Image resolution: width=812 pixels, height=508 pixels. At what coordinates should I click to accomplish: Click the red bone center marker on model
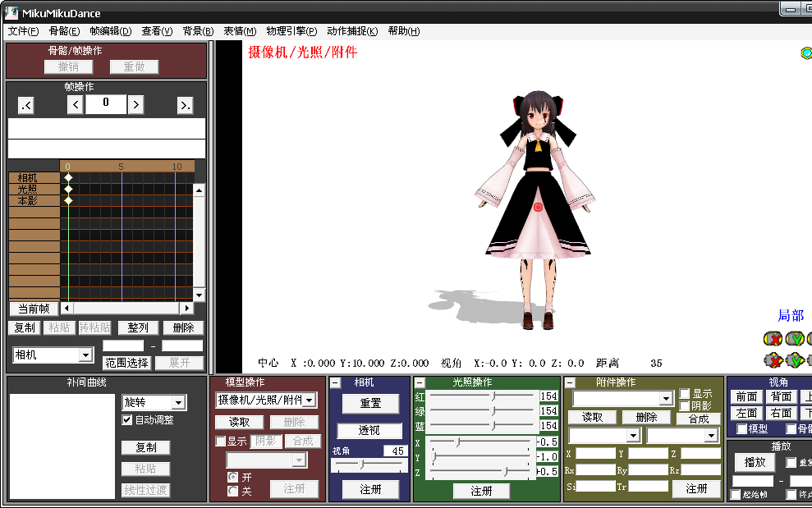pyautogui.click(x=538, y=207)
